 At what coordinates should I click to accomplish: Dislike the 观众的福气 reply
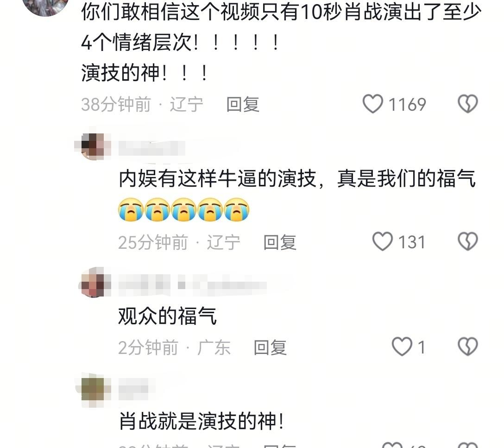pyautogui.click(x=468, y=347)
